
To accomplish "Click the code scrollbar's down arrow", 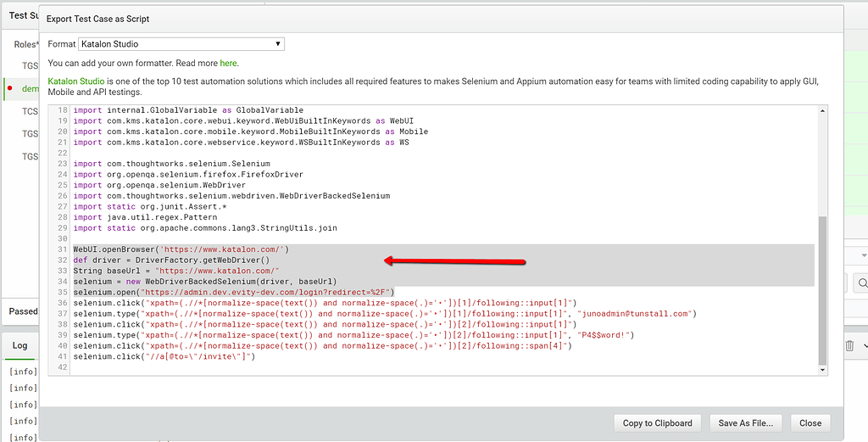I will click(x=821, y=369).
